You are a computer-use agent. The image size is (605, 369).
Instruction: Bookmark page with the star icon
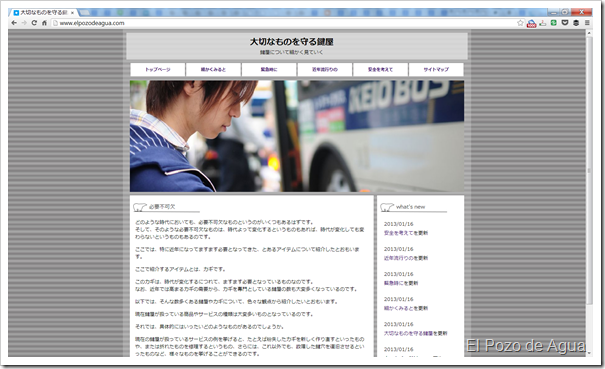tap(520, 23)
